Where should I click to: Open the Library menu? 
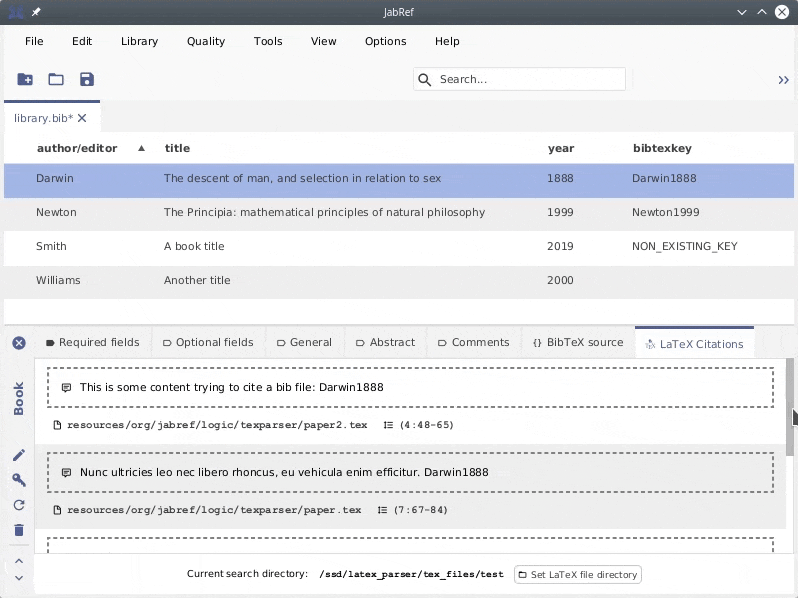[x=139, y=41]
